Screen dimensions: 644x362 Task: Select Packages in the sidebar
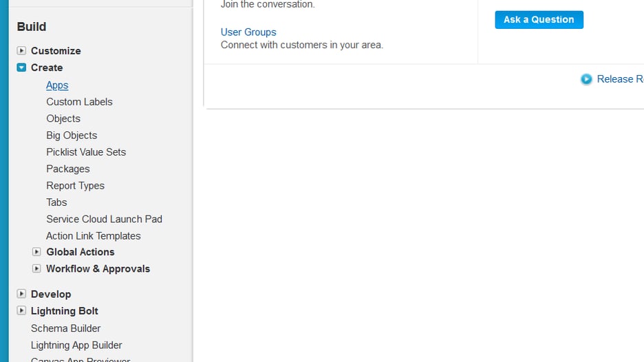click(68, 169)
